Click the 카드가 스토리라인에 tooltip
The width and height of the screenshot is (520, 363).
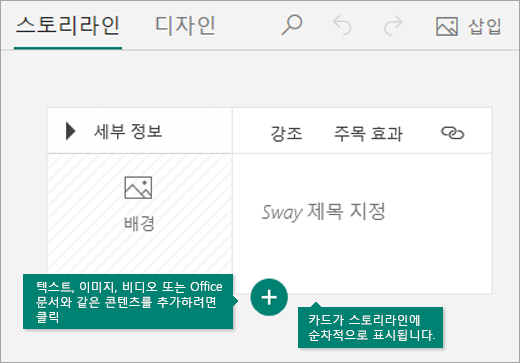pos(370,327)
